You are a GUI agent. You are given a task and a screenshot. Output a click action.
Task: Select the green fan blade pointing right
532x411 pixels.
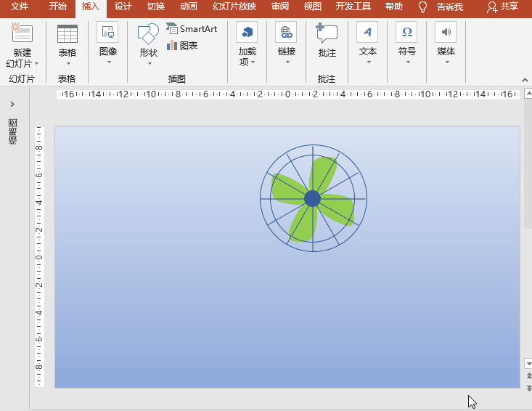[x=337, y=208]
